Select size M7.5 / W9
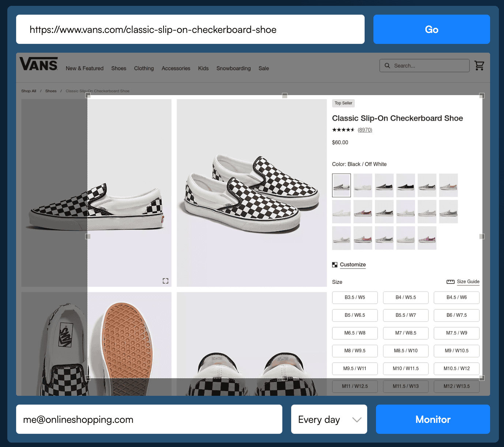 pyautogui.click(x=456, y=333)
